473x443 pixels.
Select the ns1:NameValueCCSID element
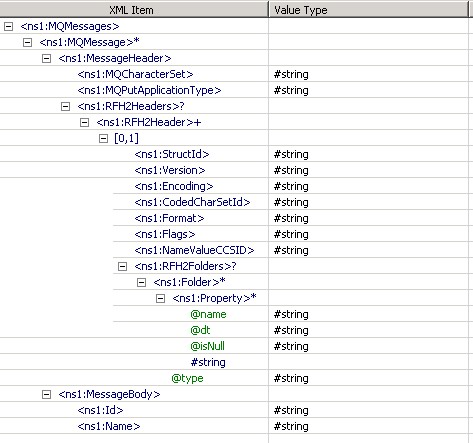pyautogui.click(x=194, y=250)
